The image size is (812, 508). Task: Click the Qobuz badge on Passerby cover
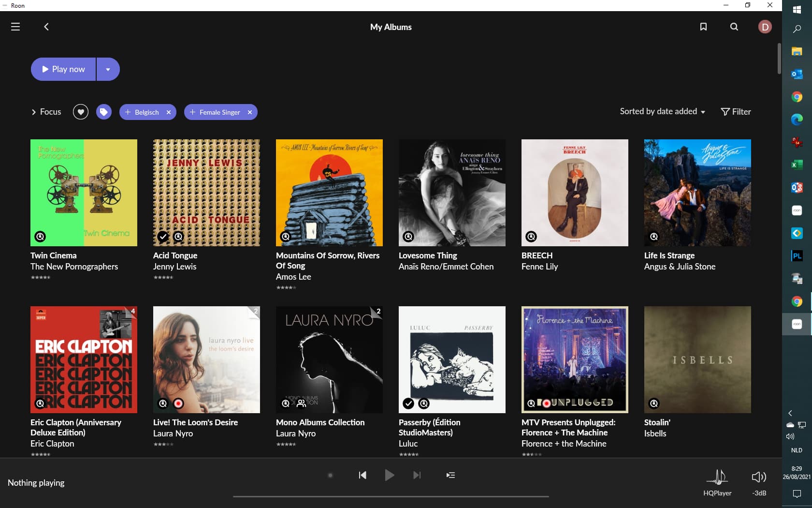click(x=424, y=403)
